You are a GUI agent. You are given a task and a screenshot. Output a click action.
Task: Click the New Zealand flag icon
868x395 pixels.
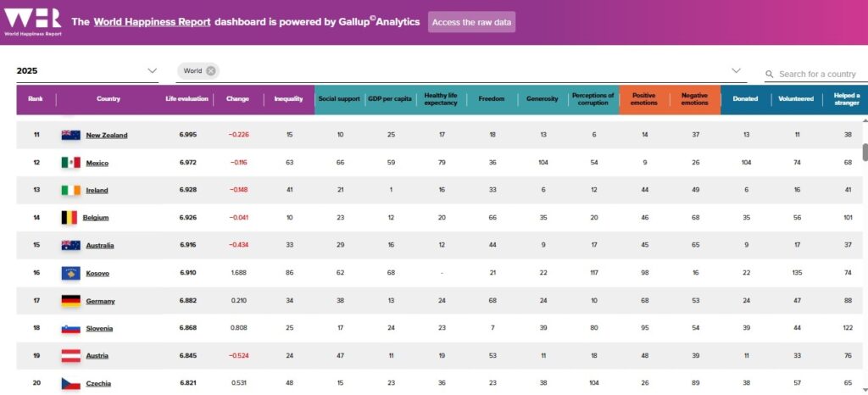click(x=70, y=135)
